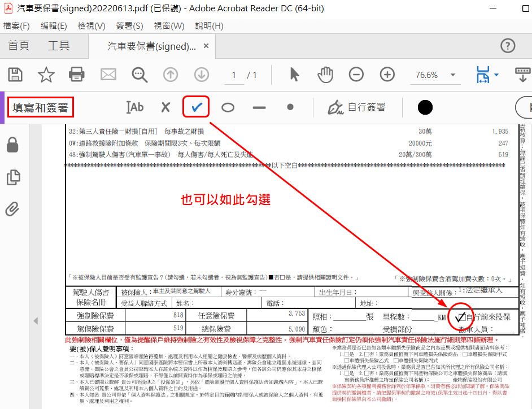Select the cross mark X tool
This screenshot has height=409, width=532.
tap(165, 107)
